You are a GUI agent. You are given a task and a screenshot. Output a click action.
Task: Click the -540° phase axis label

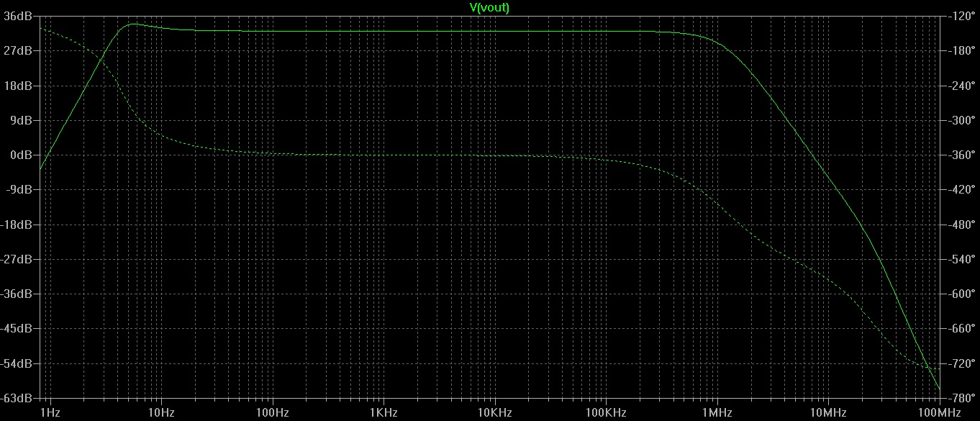pos(962,259)
